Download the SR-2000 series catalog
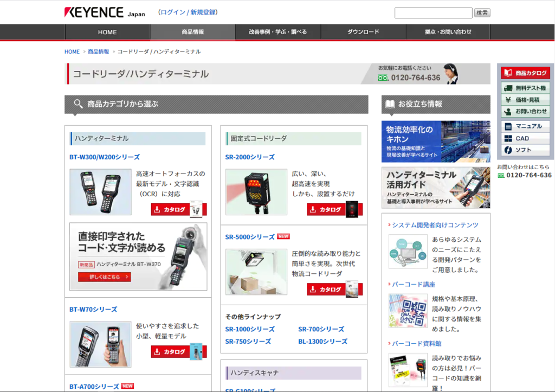The width and height of the screenshot is (555, 392). point(334,209)
